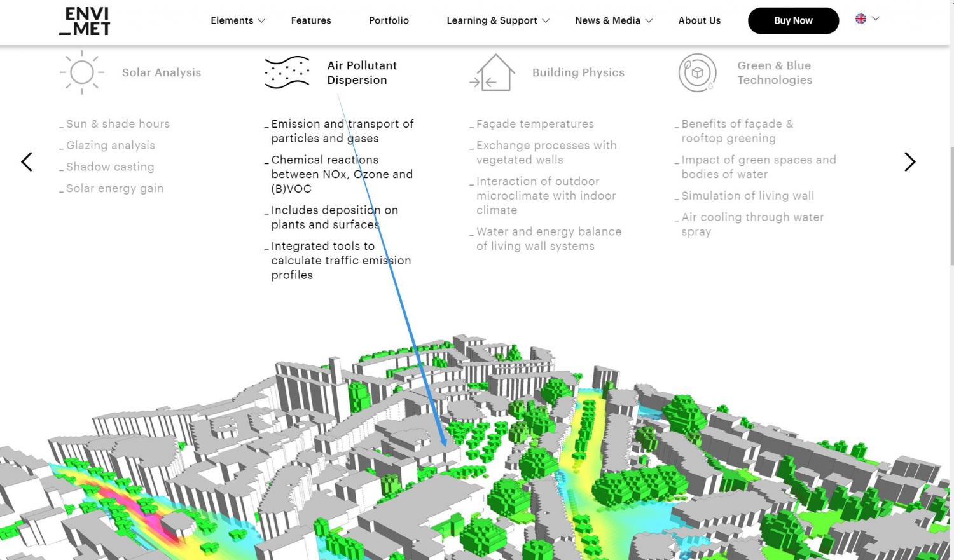Select the Solar Analysis sun icon
Image resolution: width=954 pixels, height=560 pixels.
pos(82,72)
